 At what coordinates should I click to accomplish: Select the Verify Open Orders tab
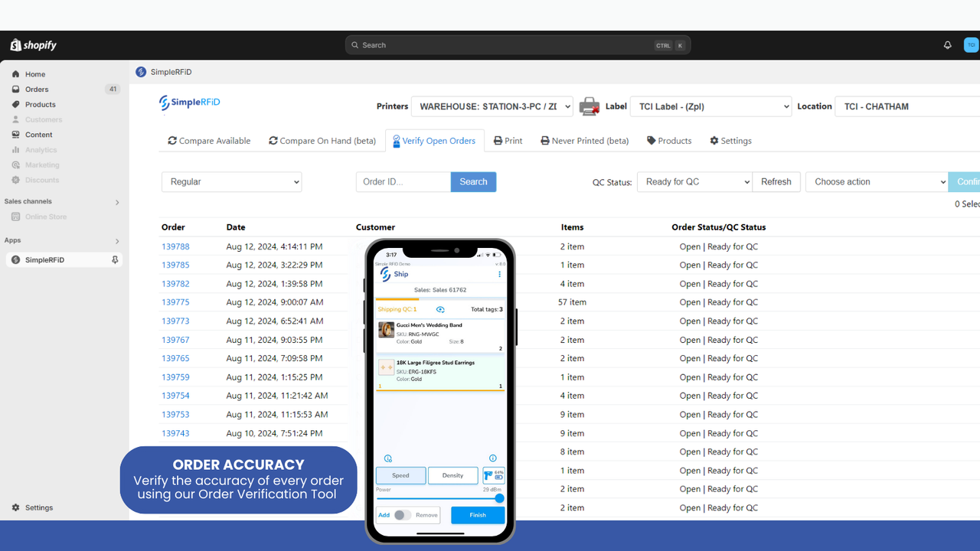click(x=434, y=141)
